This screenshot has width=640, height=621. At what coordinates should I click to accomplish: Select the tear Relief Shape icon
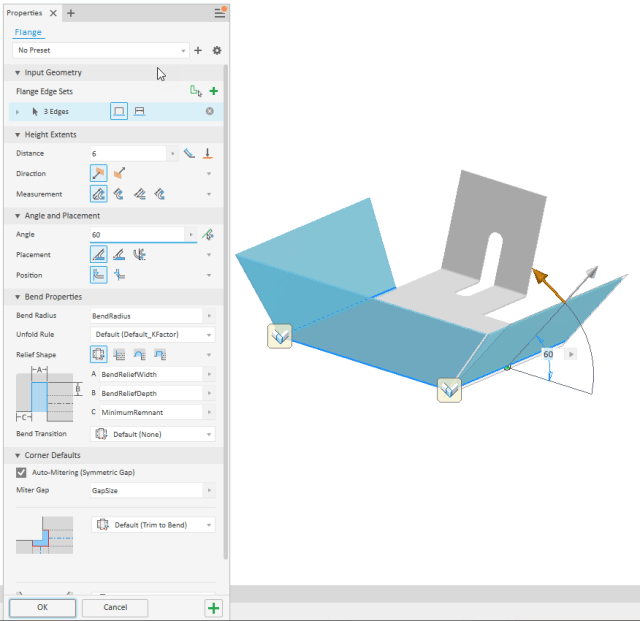pyautogui.click(x=160, y=354)
